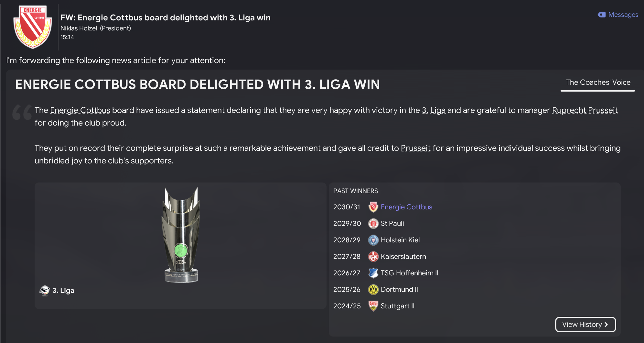Click the Dortmund II club badge
The height and width of the screenshot is (343, 644).
pos(373,290)
